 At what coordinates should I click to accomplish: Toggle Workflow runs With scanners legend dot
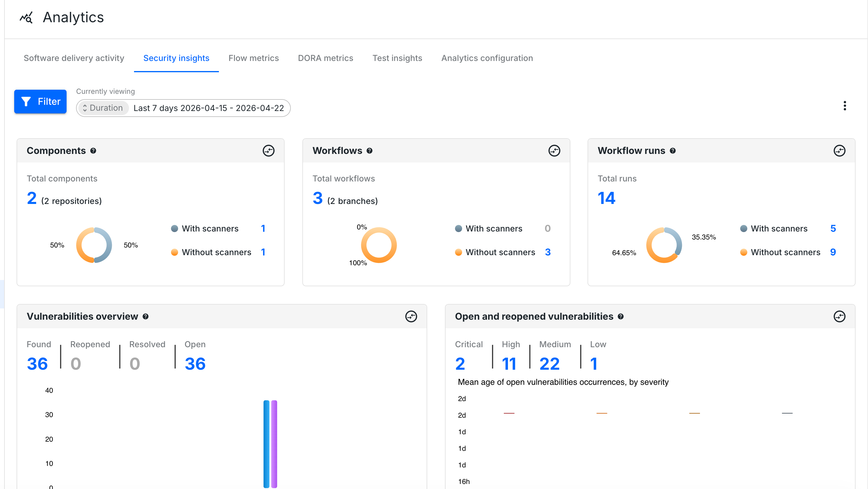pyautogui.click(x=743, y=229)
